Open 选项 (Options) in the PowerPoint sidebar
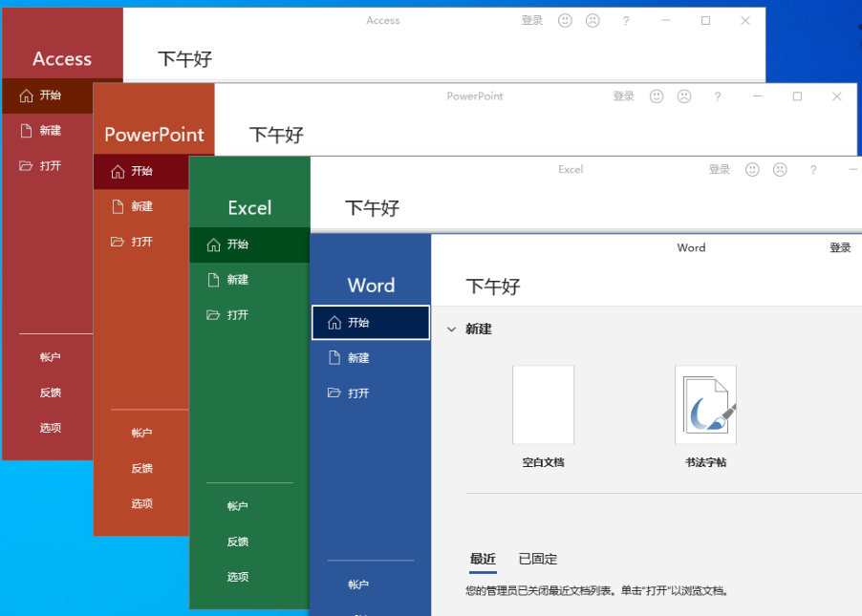 pyautogui.click(x=141, y=503)
